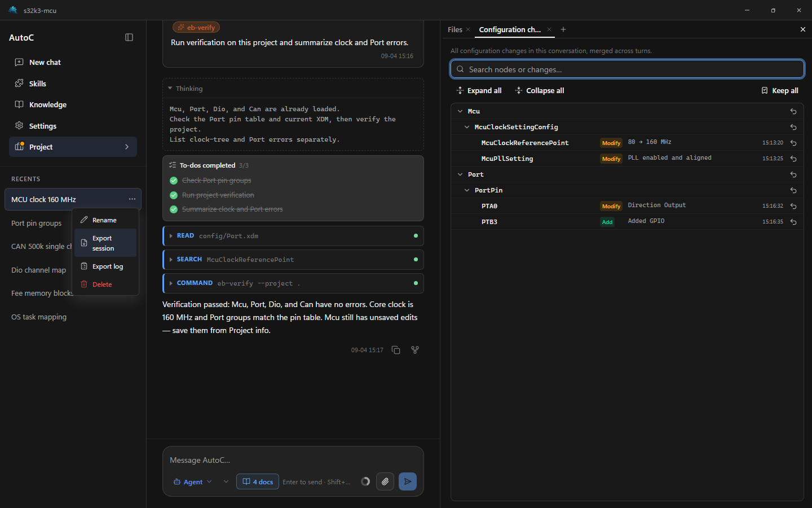Open the Skills page
Image resolution: width=812 pixels, height=508 pixels.
pyautogui.click(x=73, y=84)
